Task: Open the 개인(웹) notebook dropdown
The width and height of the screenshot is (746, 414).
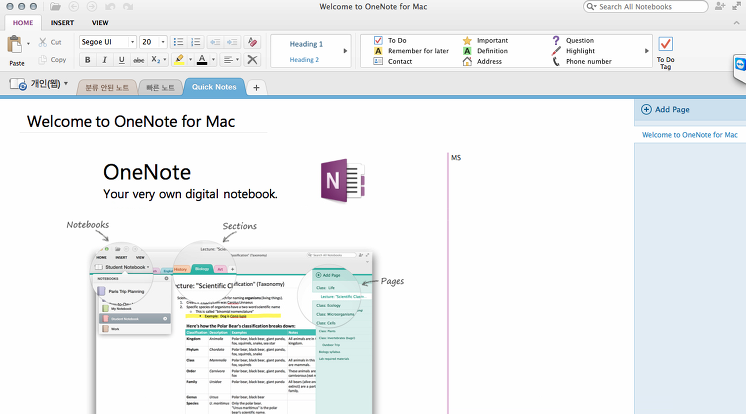Action: pyautogui.click(x=66, y=83)
